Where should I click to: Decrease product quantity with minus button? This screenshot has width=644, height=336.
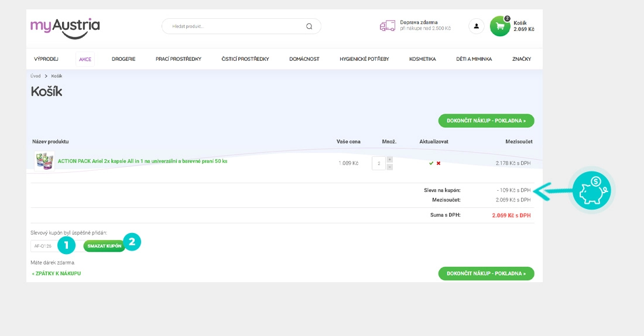(390, 167)
